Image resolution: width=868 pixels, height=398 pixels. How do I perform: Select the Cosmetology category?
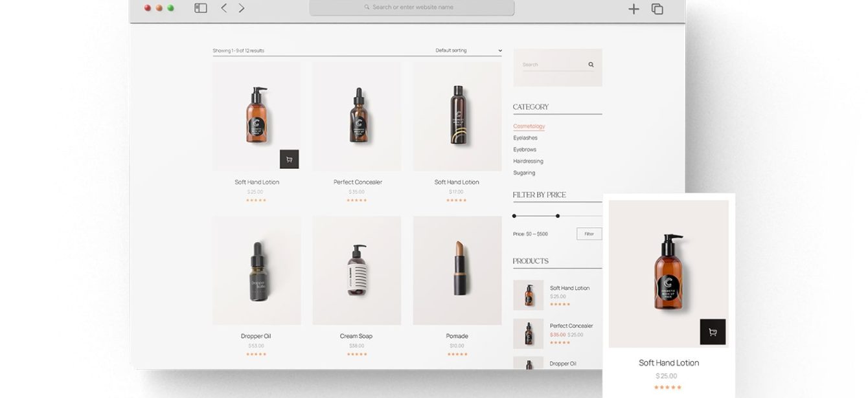[x=529, y=126]
